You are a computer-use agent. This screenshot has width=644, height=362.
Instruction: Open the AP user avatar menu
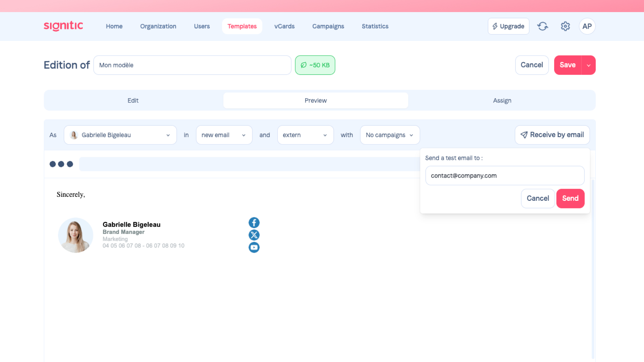tap(587, 26)
